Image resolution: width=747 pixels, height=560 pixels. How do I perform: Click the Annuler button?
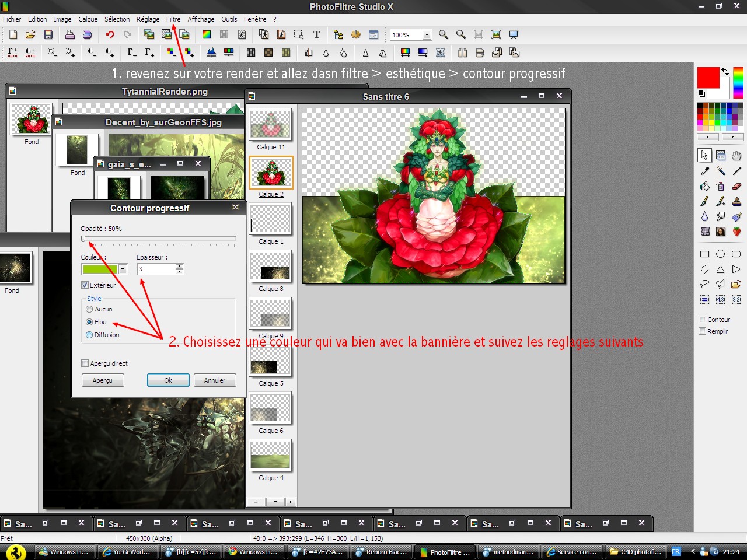tap(215, 380)
